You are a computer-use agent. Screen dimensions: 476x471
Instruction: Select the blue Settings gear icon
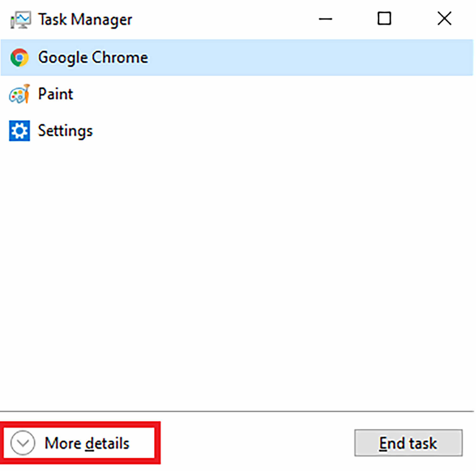(x=19, y=130)
